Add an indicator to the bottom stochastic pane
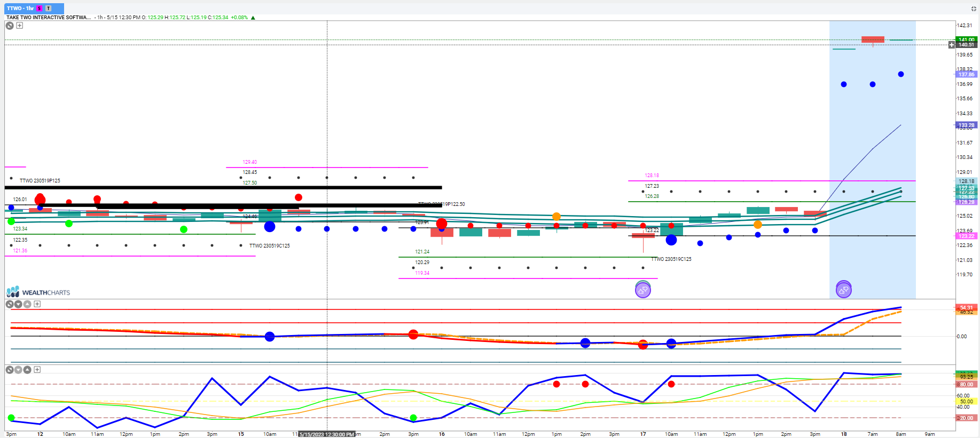Viewport: 980px width, 438px height. point(37,370)
